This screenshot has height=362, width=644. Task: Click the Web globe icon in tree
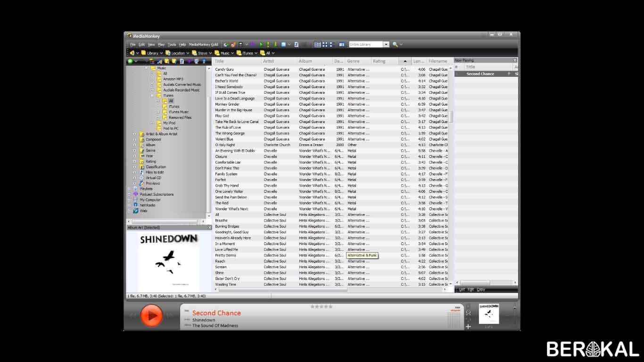(135, 211)
